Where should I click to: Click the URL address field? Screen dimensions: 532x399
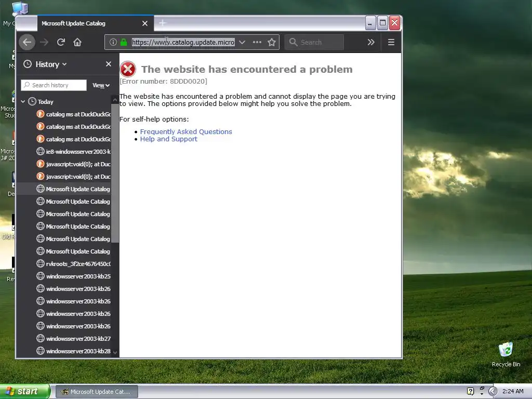[183, 42]
